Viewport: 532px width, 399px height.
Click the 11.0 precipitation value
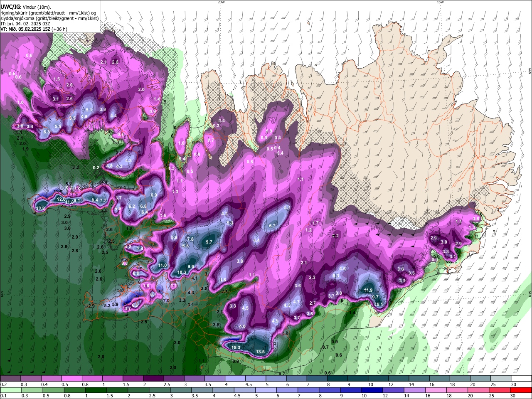click(x=163, y=266)
